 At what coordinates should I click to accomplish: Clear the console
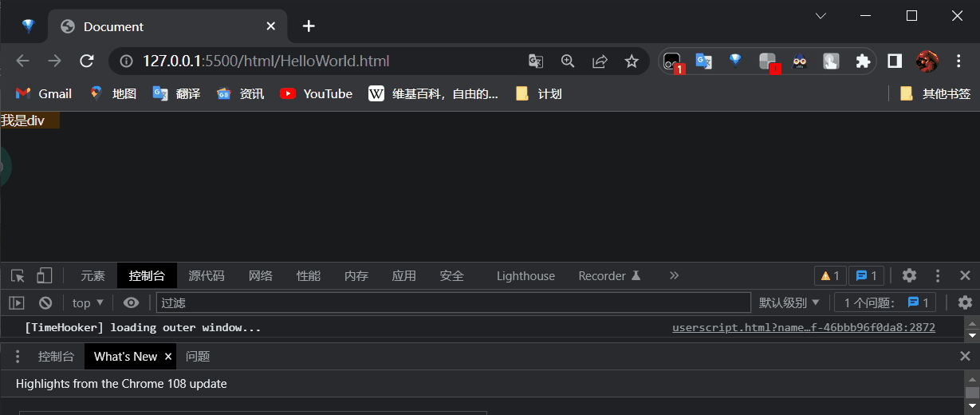[x=45, y=302]
